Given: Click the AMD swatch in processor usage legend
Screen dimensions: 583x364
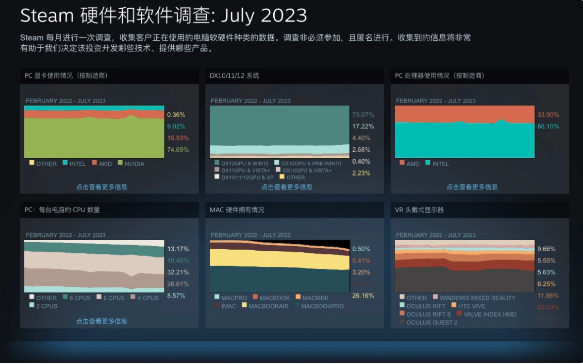Looking at the screenshot, I should pos(402,163).
